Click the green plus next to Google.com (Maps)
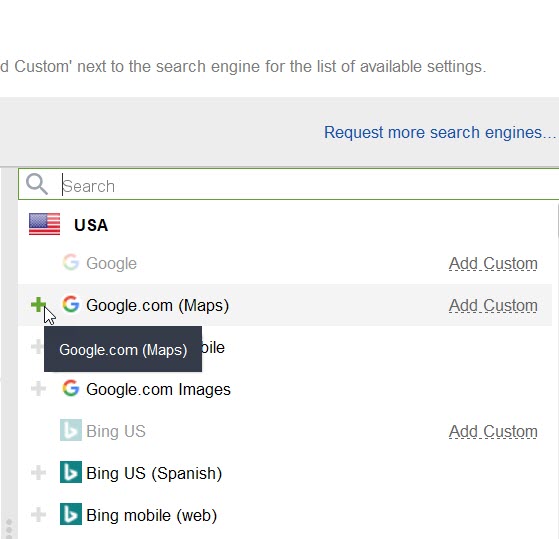Screen dimensions: 559x539 38,305
